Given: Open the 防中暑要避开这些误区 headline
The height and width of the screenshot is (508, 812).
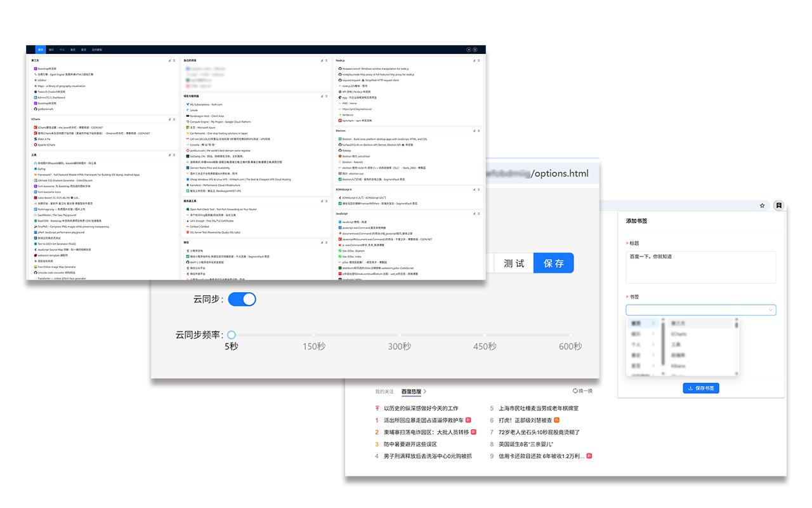Looking at the screenshot, I should pos(410,444).
